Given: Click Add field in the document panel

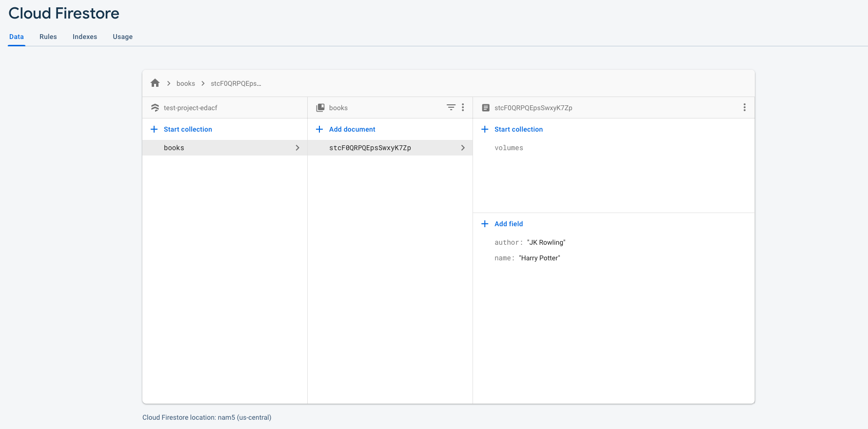Looking at the screenshot, I should coord(508,224).
